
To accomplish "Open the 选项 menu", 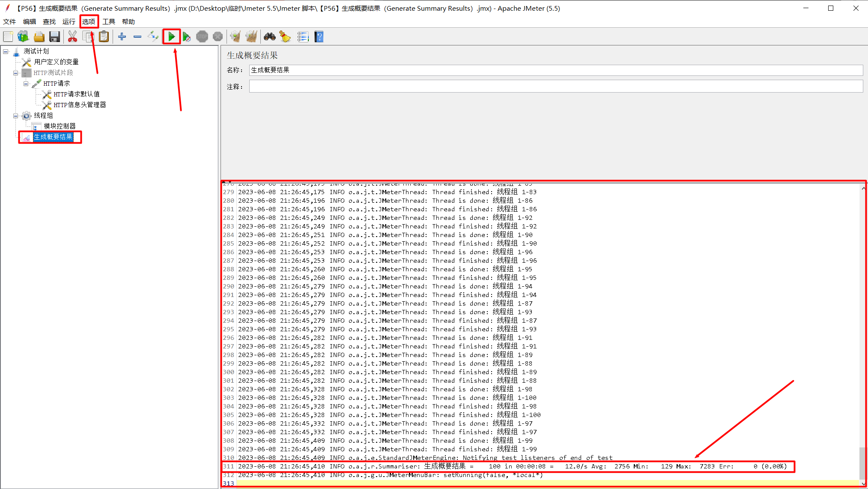I will point(89,21).
